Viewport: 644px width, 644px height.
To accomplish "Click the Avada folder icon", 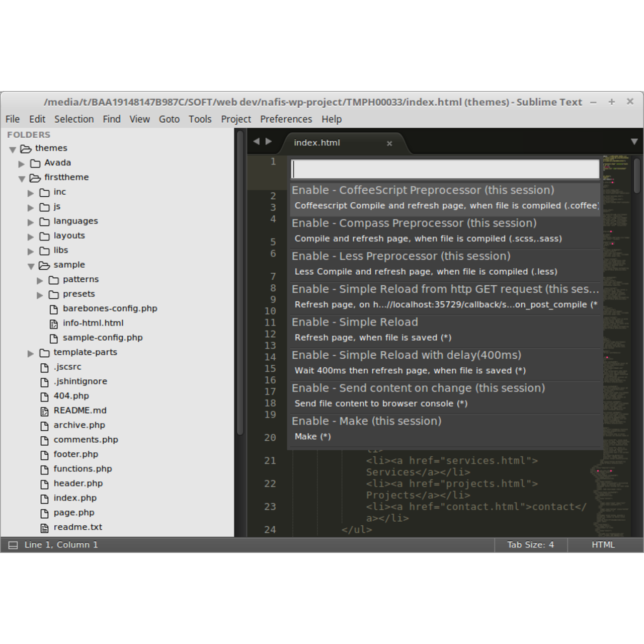I will click(35, 163).
